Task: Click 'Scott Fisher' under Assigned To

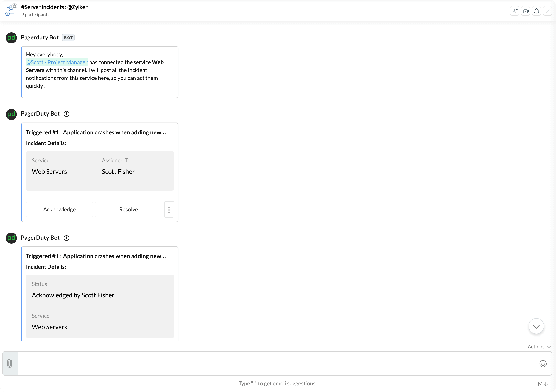Action: (x=118, y=171)
